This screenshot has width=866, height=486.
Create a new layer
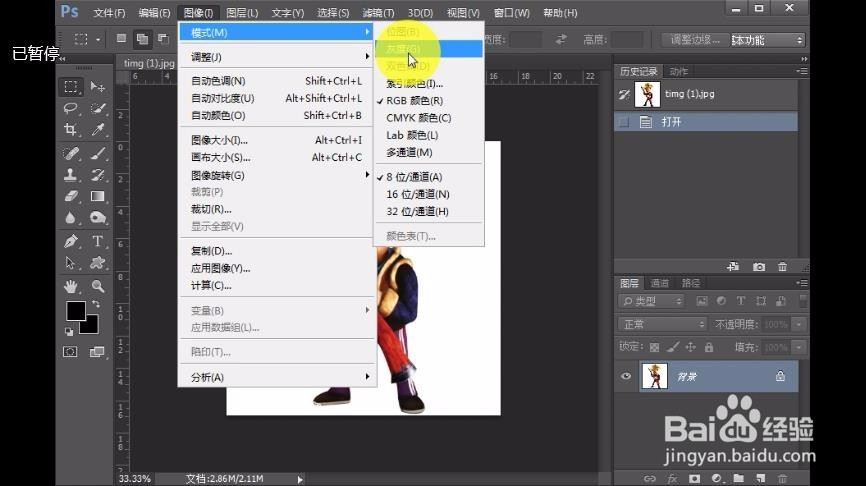coord(761,478)
